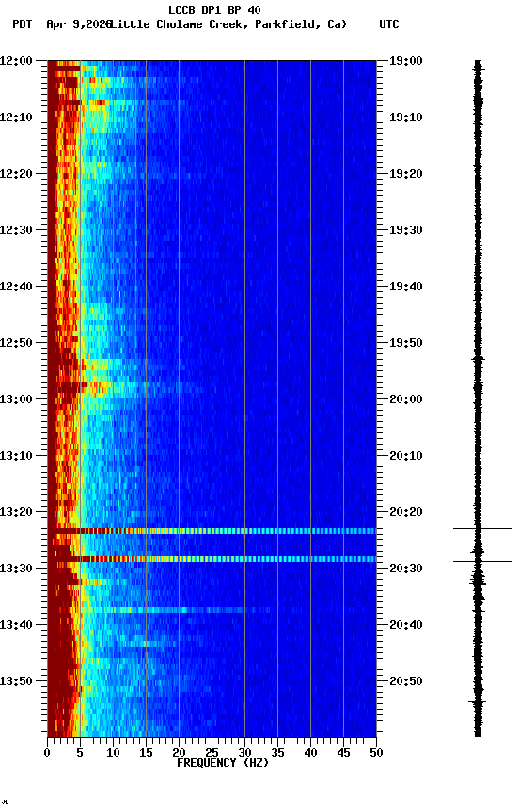Click the '19:40' UTC time label
This screenshot has width=519, height=812.
406,287
